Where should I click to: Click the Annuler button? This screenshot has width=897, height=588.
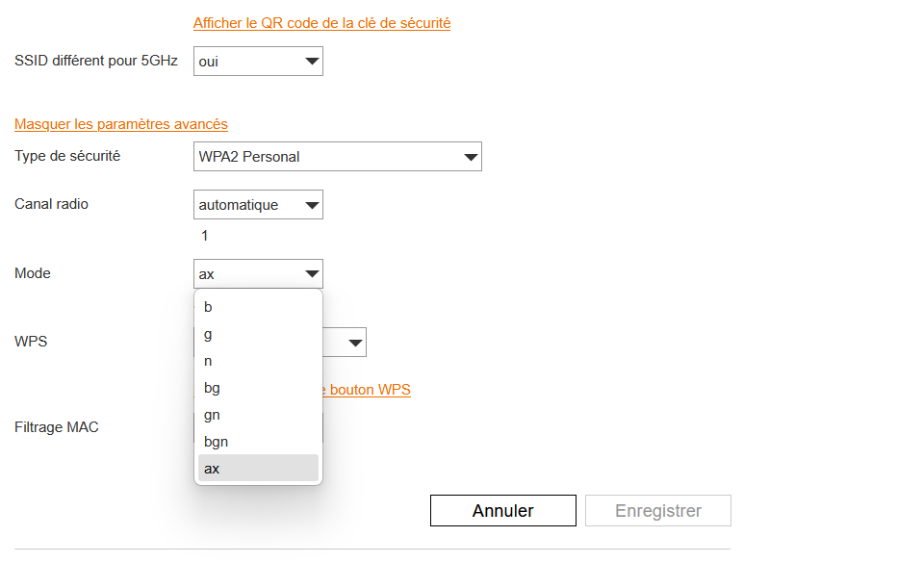502,510
